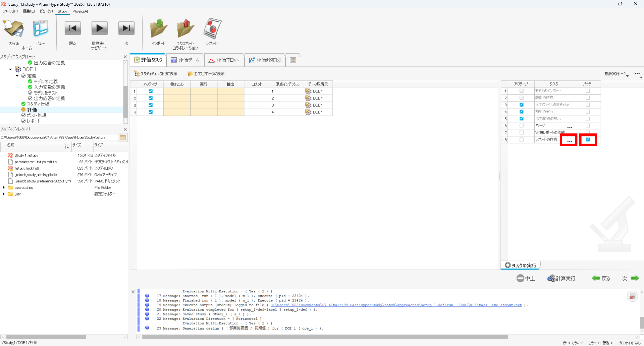Click the 計算実行 button at bottom right
The width and height of the screenshot is (644, 346).
[562, 278]
